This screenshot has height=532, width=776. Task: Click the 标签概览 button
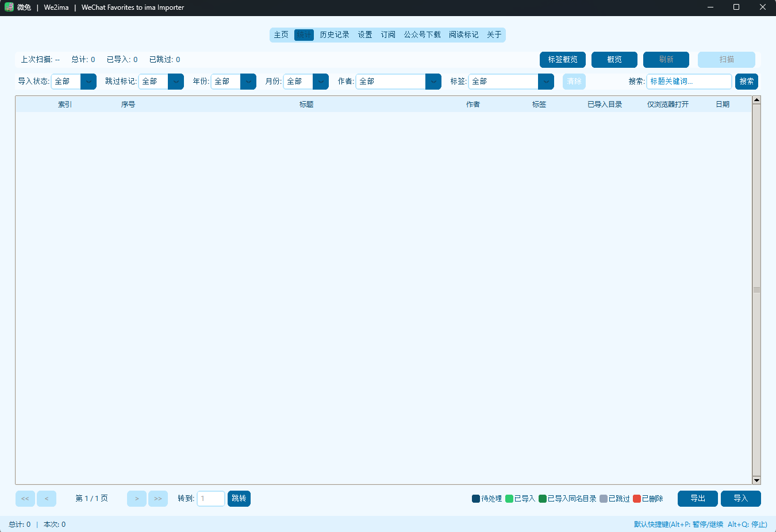pos(563,60)
